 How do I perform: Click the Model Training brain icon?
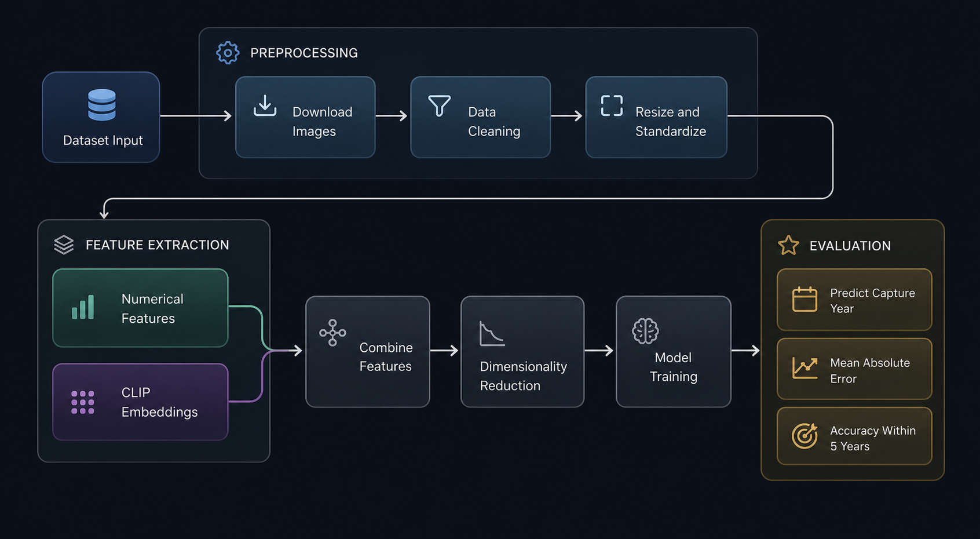tap(645, 331)
